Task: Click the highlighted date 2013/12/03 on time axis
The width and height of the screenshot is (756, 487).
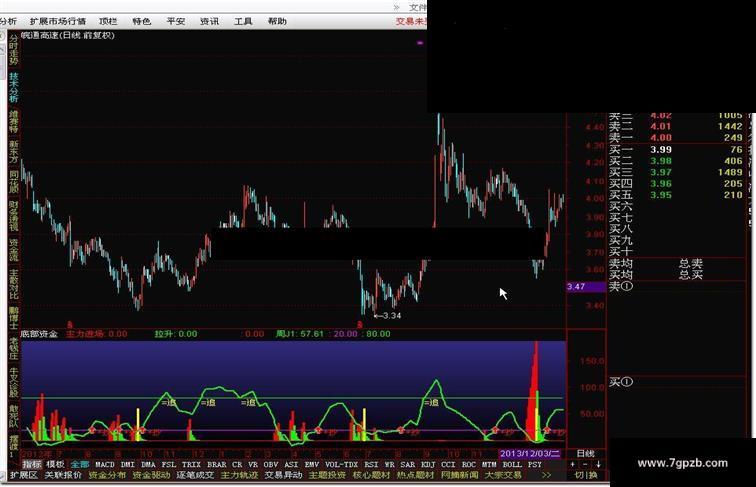Action: [529, 454]
